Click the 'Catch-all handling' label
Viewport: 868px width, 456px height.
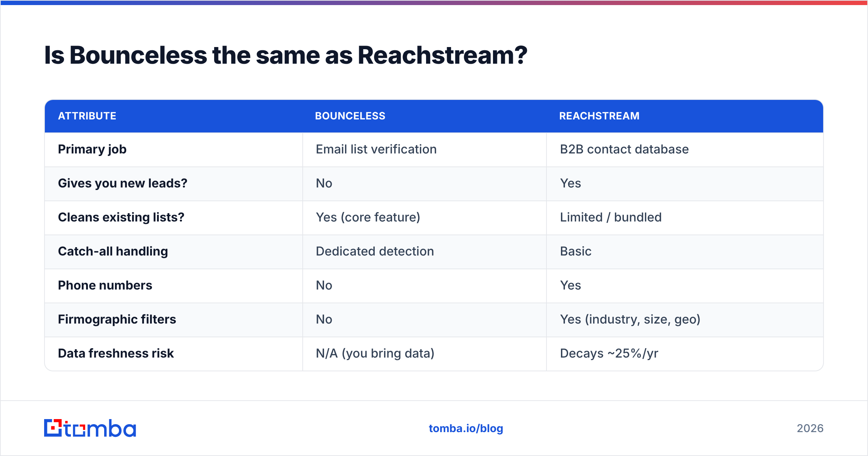pyautogui.click(x=113, y=252)
